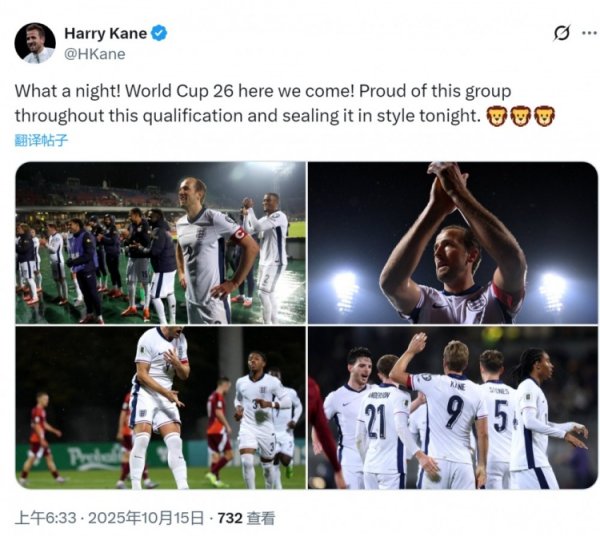Viewport: 600px width, 536px height.
Task: Translate the post via 翻译帖子
Action: (41, 141)
